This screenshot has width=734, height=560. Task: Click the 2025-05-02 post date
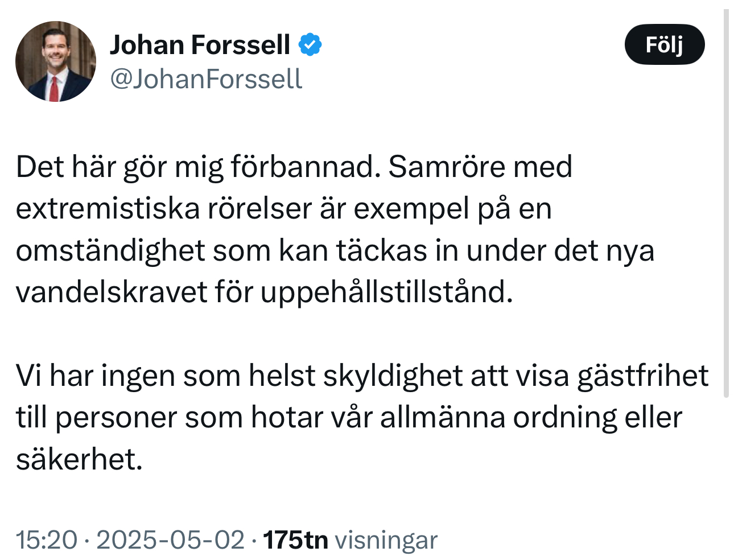click(170, 540)
